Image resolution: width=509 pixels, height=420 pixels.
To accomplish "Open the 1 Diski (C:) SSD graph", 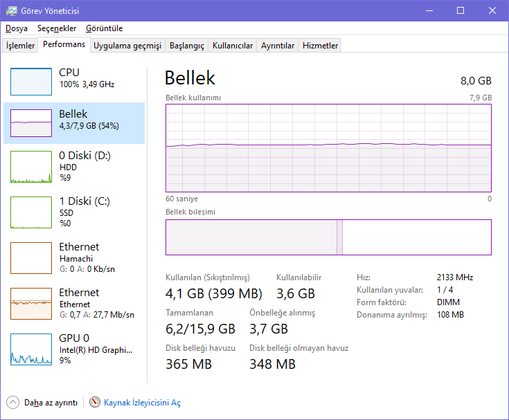I will pos(31,212).
